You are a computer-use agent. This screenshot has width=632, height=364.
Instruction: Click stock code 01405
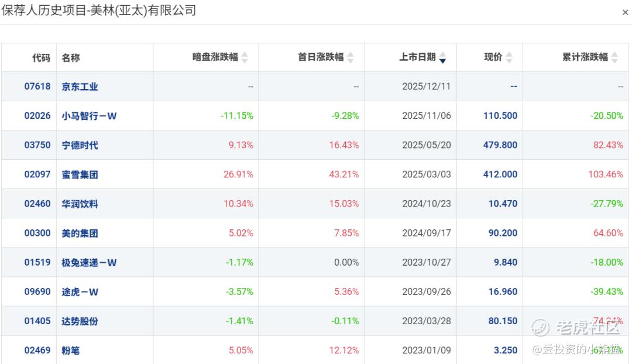(x=37, y=321)
